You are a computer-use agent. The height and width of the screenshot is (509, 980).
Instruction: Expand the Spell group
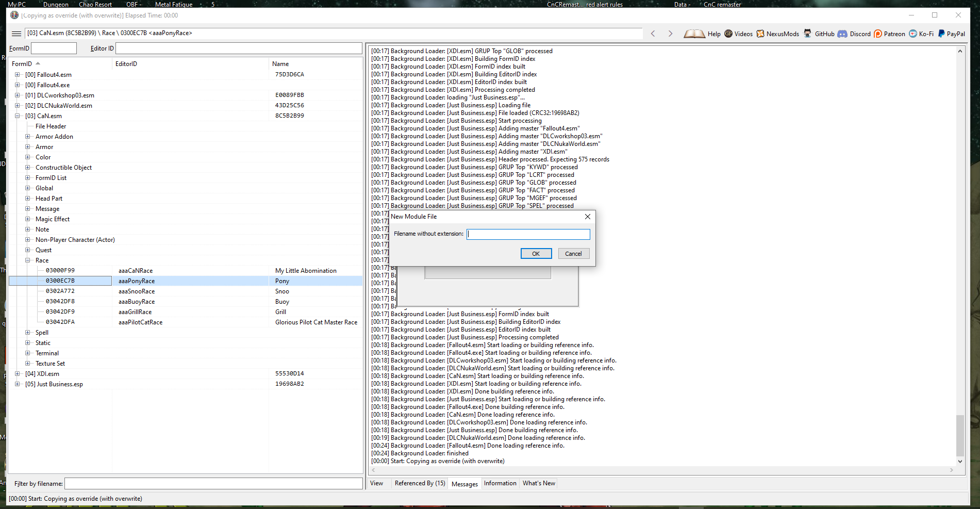point(27,333)
